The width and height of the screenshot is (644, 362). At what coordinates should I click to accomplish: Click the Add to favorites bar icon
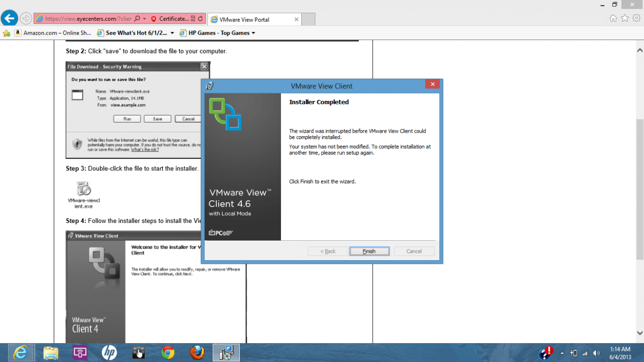pyautogui.click(x=6, y=33)
